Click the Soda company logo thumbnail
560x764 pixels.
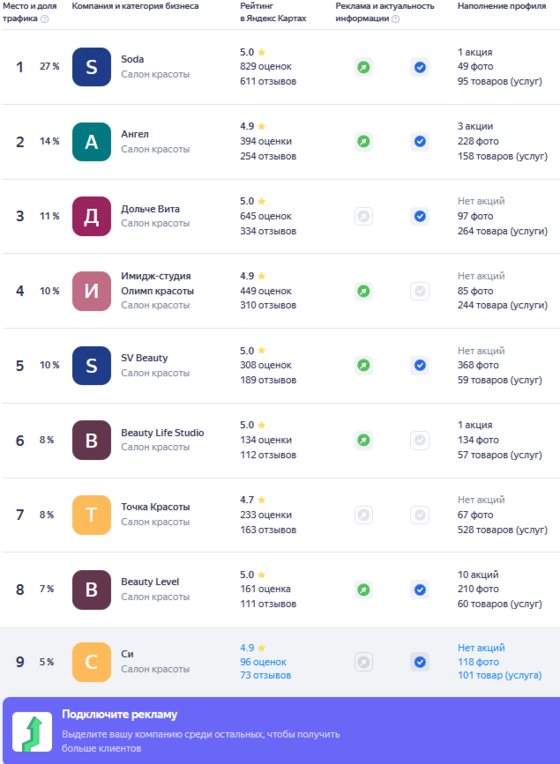[x=92, y=67]
